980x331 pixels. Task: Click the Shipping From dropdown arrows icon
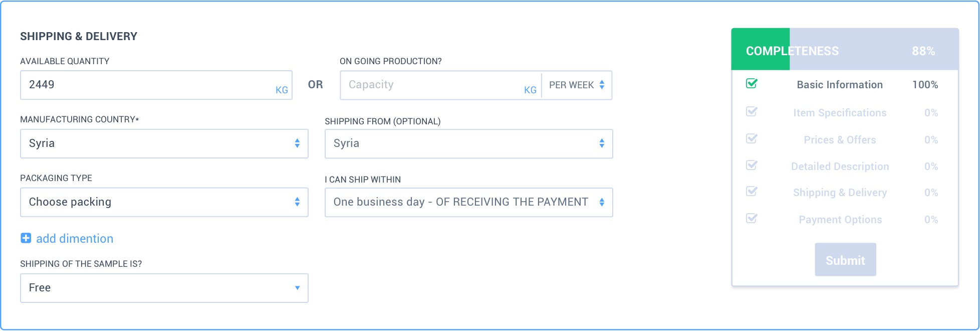(602, 143)
